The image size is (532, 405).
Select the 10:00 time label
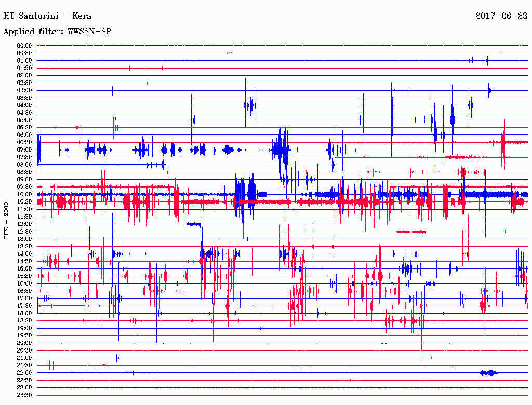click(24, 194)
